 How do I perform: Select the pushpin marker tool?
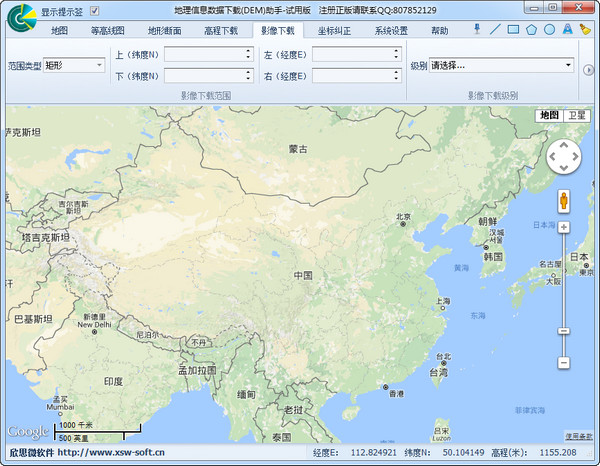click(x=477, y=29)
